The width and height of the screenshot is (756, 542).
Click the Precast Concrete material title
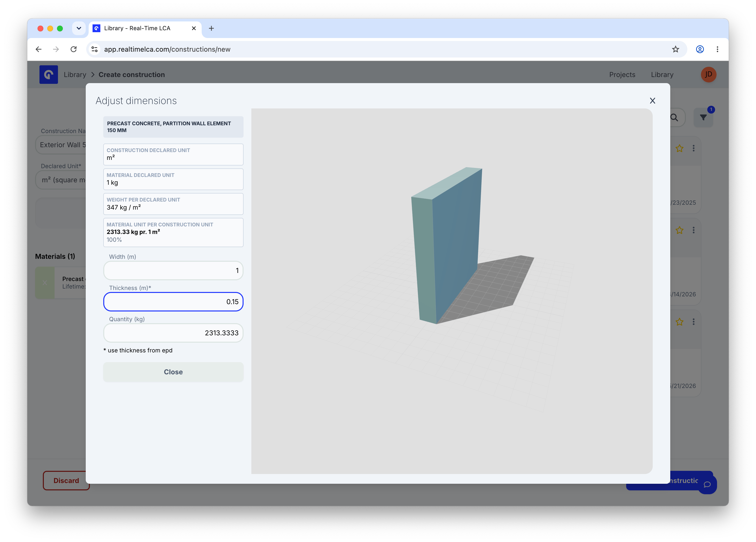(x=169, y=127)
